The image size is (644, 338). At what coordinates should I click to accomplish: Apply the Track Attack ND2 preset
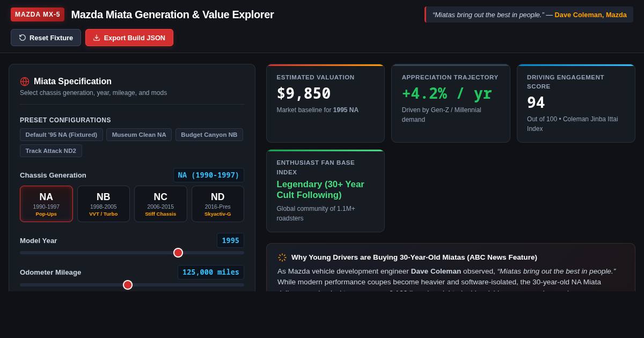[x=51, y=151]
